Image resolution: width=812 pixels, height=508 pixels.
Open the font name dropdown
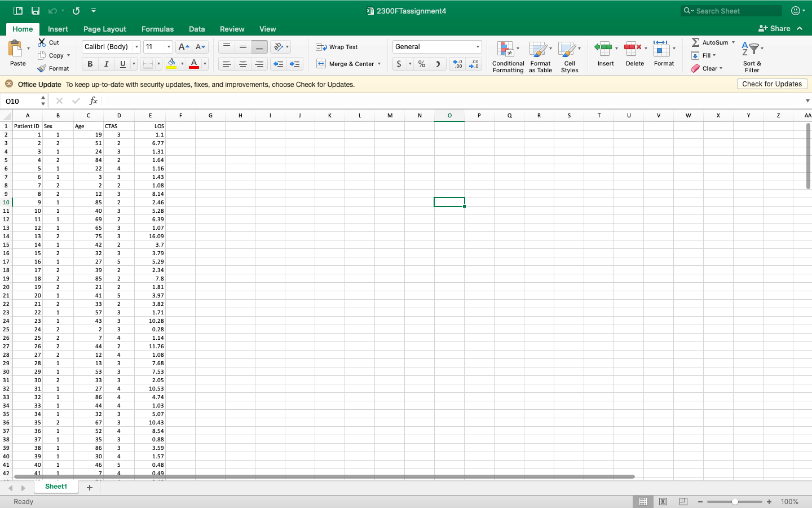coord(136,47)
